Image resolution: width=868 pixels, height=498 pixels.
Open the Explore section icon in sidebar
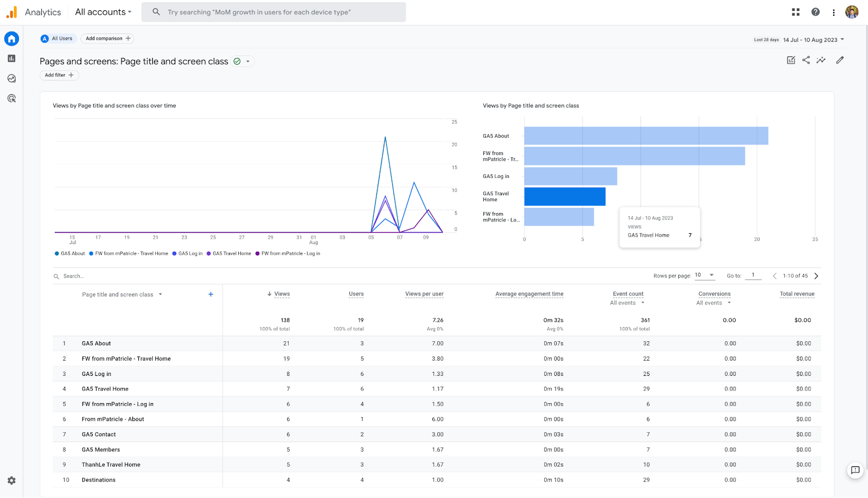(x=11, y=79)
